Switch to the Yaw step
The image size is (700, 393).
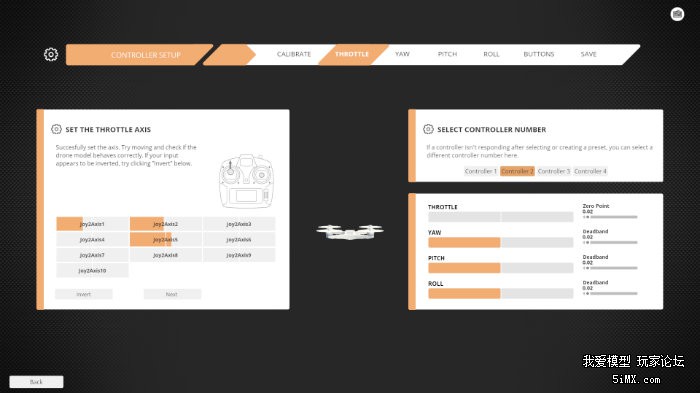point(402,54)
